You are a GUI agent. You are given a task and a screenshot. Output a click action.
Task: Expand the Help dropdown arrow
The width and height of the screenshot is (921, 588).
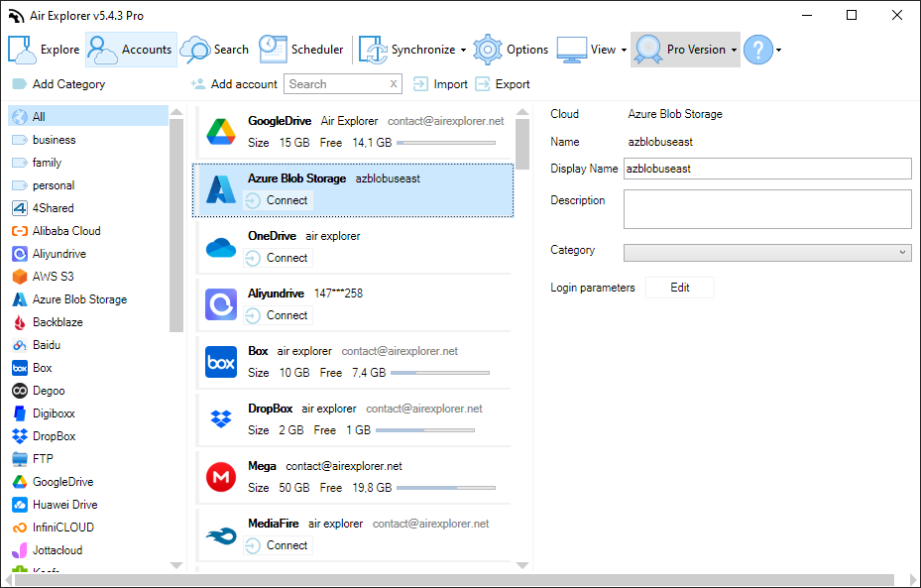point(779,50)
